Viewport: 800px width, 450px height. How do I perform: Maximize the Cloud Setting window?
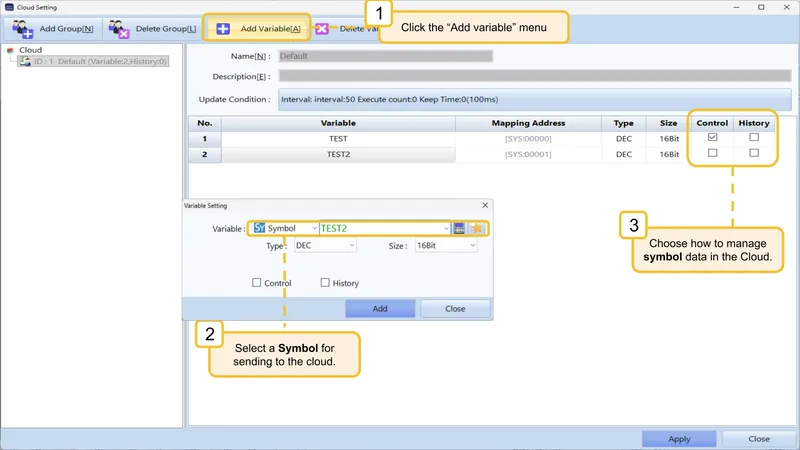761,7
